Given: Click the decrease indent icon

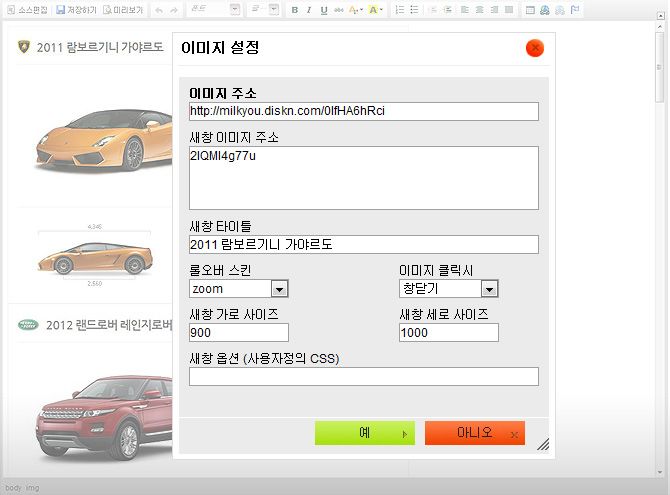Looking at the screenshot, I should pos(433,10).
